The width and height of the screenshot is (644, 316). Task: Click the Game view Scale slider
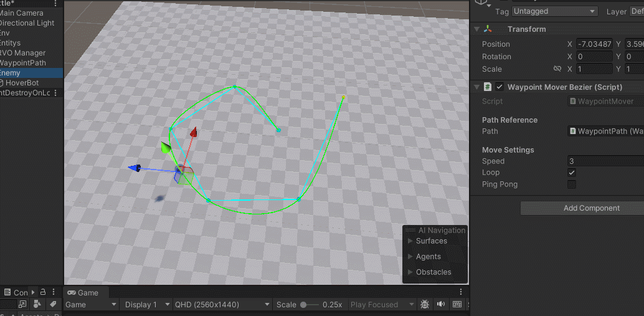click(310, 305)
